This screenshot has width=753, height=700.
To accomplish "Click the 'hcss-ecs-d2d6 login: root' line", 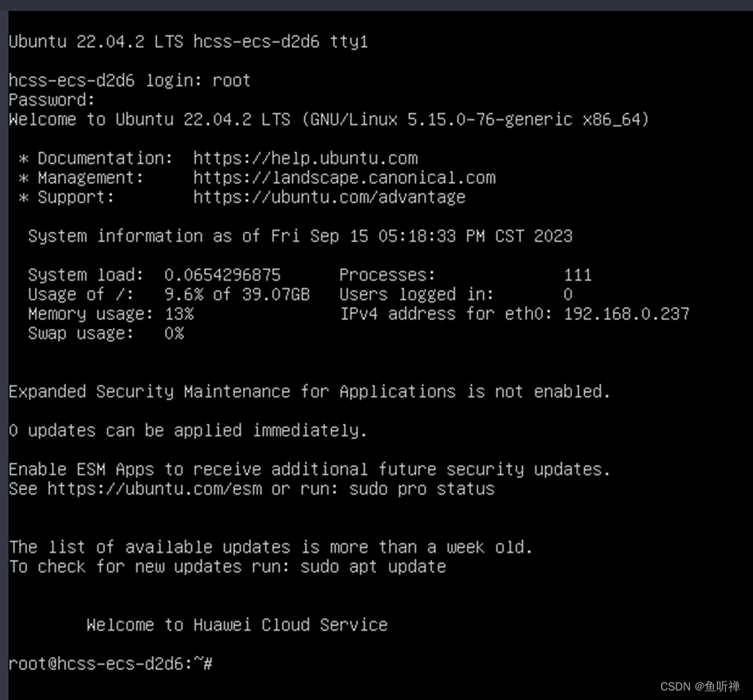I will click(x=130, y=80).
